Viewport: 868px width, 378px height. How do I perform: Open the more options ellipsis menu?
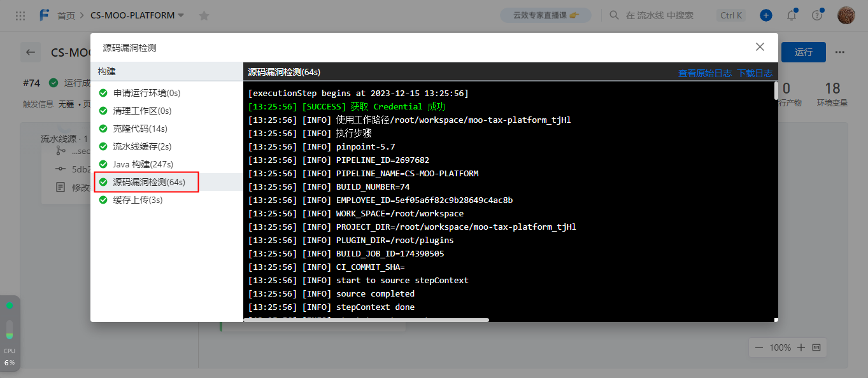coord(840,52)
